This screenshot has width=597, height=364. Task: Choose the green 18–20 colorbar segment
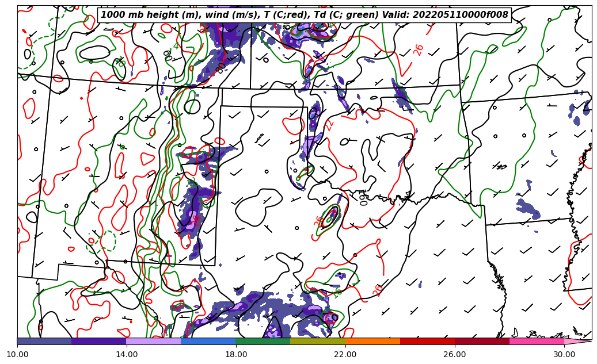tap(263, 341)
